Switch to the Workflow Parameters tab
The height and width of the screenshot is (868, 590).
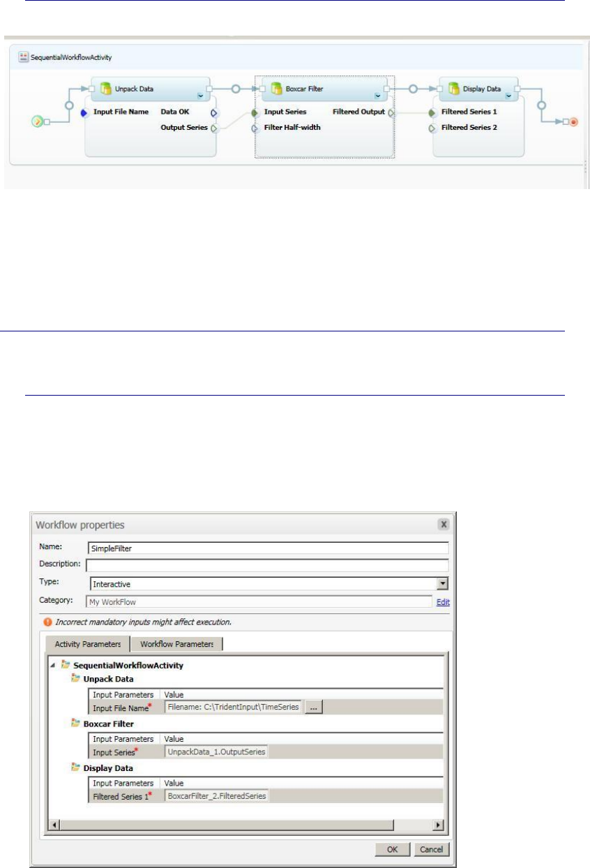(x=176, y=644)
